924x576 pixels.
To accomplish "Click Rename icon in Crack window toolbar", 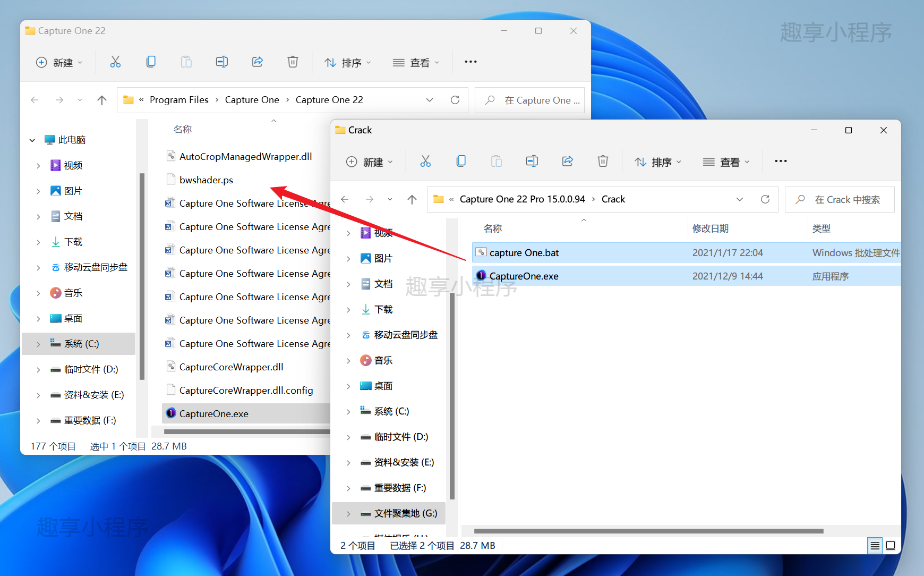I will [x=532, y=162].
